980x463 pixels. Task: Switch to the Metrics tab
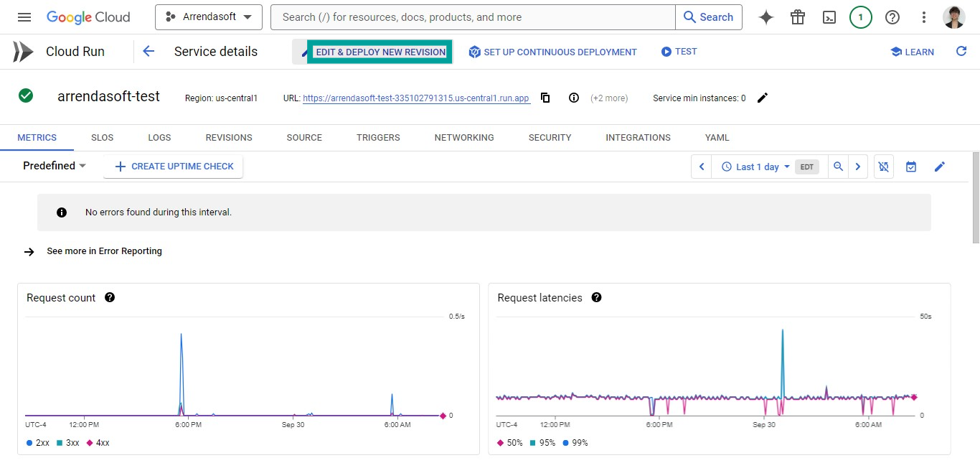(x=37, y=137)
